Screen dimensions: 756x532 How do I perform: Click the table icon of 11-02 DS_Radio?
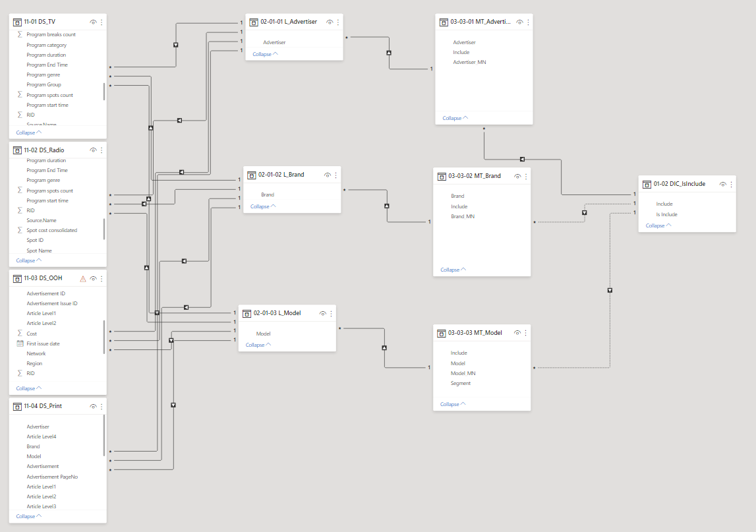[x=17, y=150]
